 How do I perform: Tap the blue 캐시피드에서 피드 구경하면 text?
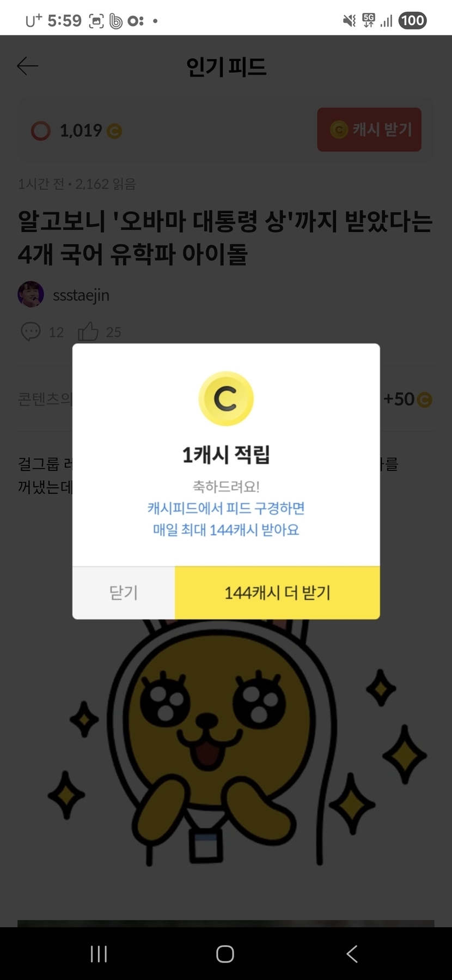(x=226, y=508)
